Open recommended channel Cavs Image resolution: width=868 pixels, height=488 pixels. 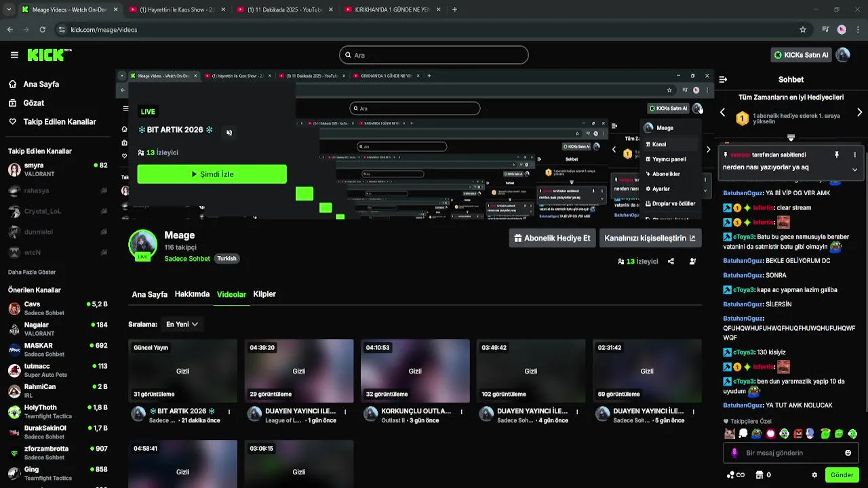point(57,308)
